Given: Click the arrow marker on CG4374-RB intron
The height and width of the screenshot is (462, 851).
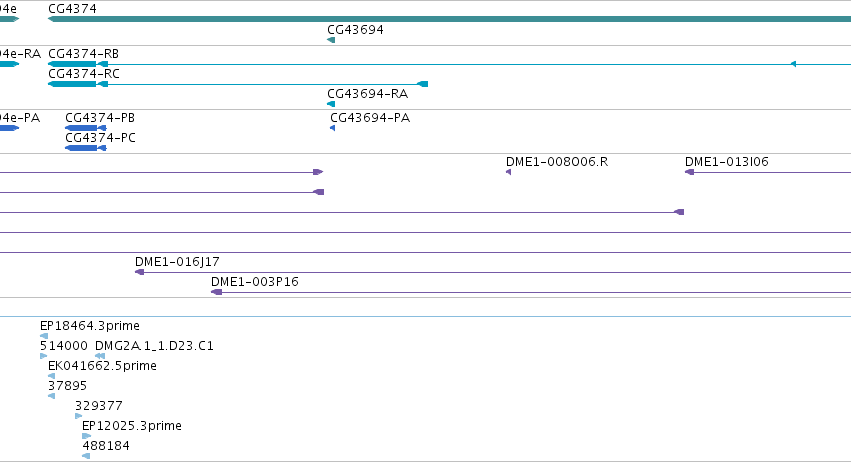Looking at the screenshot, I should click(x=793, y=64).
